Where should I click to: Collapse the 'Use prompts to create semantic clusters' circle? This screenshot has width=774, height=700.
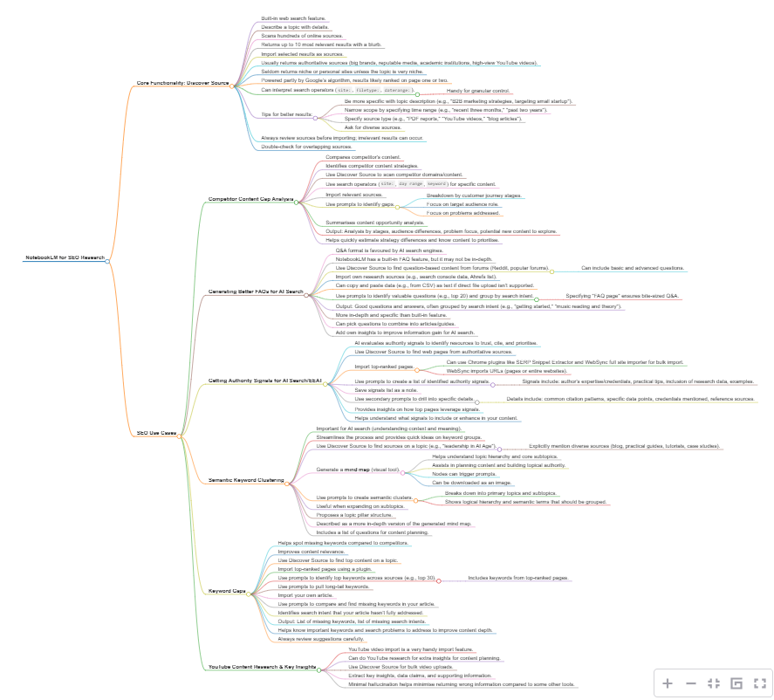pyautogui.click(x=415, y=501)
